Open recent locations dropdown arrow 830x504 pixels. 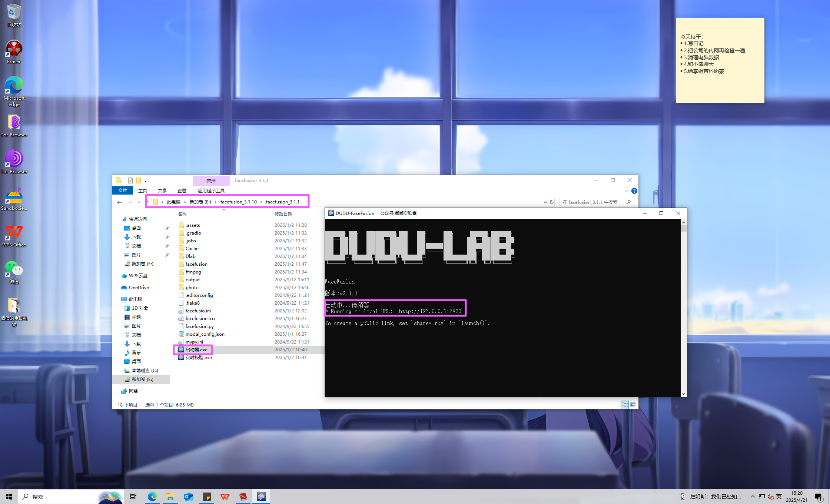point(139,202)
